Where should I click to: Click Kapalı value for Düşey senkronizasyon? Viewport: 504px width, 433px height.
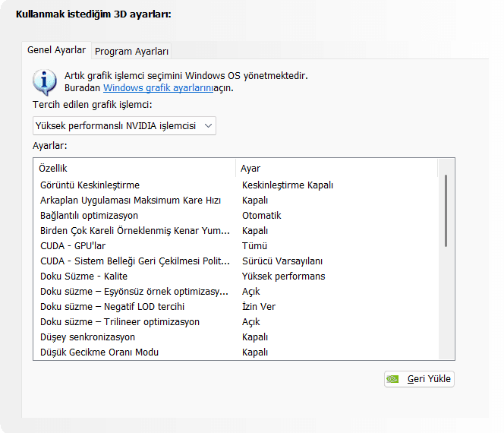click(255, 337)
